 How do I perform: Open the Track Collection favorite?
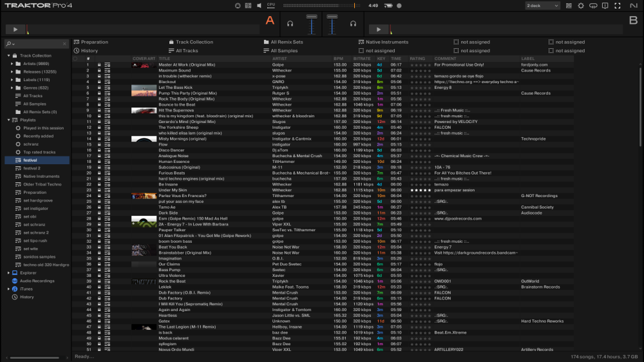coord(191,42)
